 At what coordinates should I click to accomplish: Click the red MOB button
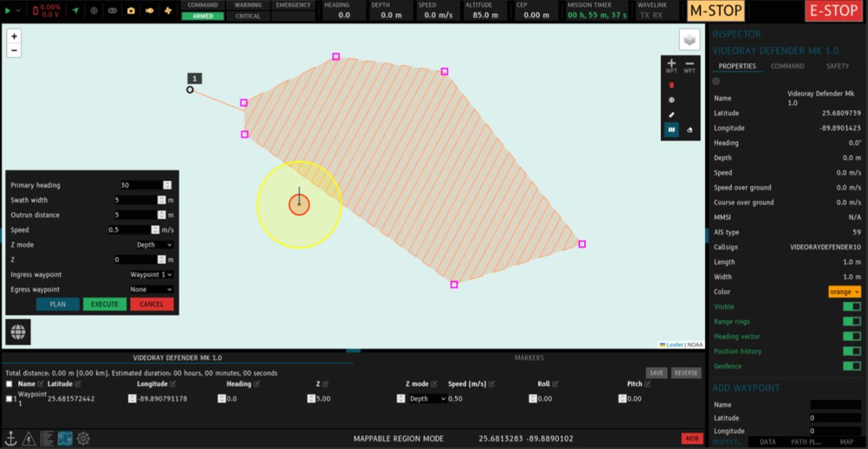point(692,438)
